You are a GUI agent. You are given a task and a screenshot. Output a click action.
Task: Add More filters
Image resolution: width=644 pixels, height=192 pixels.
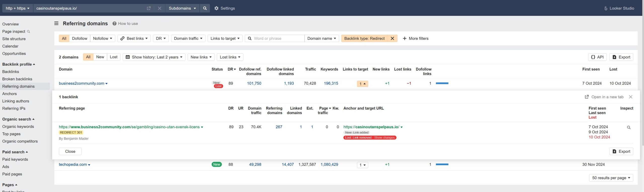click(416, 38)
